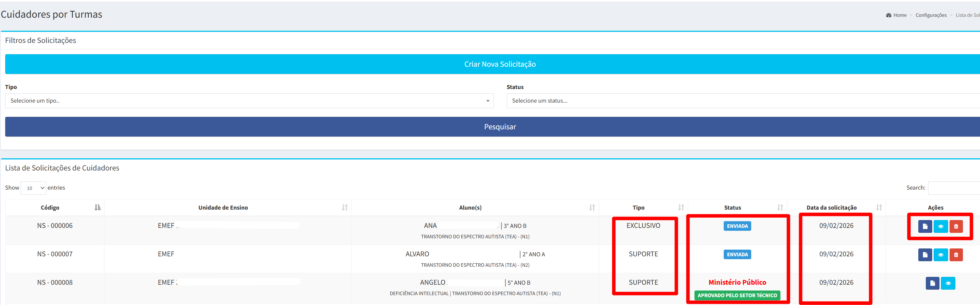Go to Home in breadcrumb
The width and height of the screenshot is (980, 305).
(899, 15)
